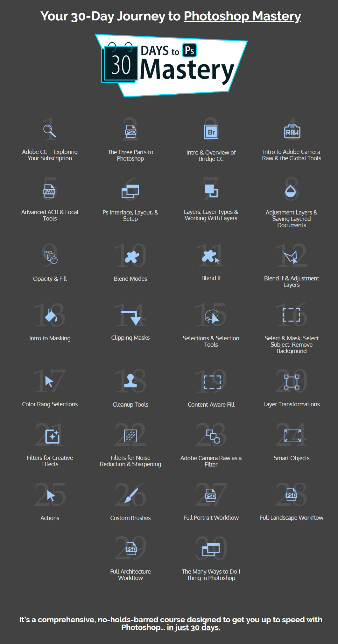338x644 pixels.
Task: Click 'Intro & Overview of Bridge CC' label
Action: point(211,156)
